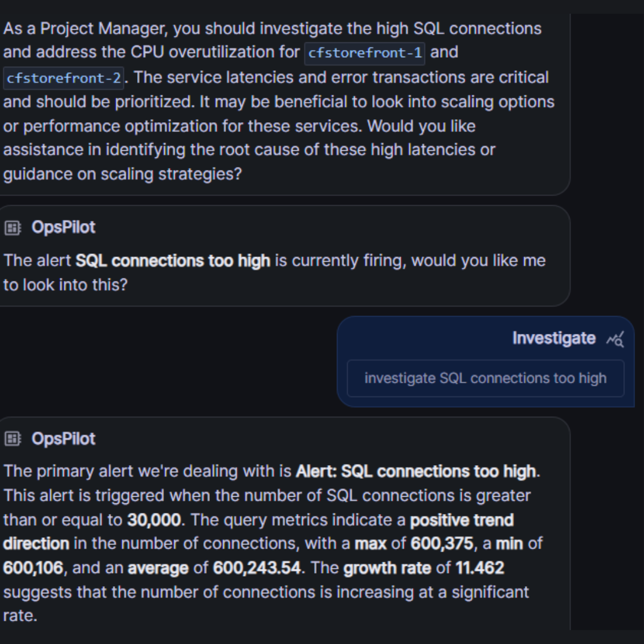
Task: Click the 'investigate SQL connections too high' query box
Action: pos(485,378)
